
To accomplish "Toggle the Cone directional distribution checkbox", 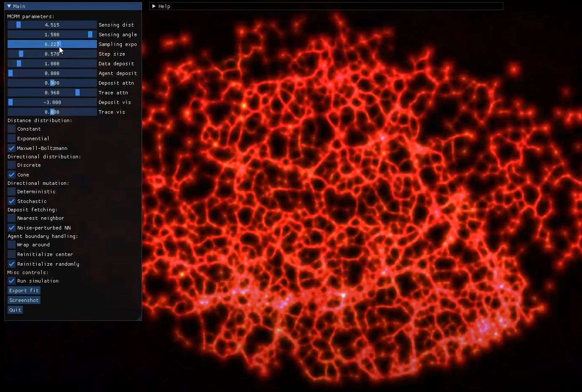I will pos(12,175).
